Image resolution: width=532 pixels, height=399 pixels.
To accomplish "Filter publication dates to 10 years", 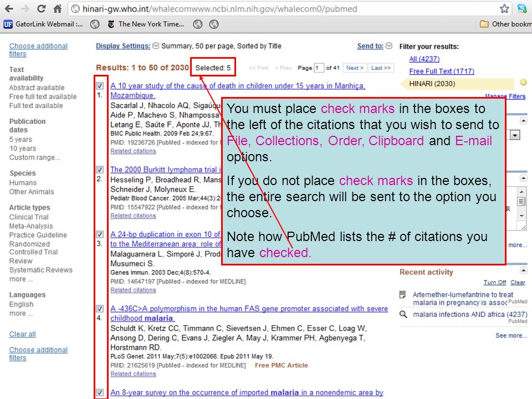I will coord(22,149).
